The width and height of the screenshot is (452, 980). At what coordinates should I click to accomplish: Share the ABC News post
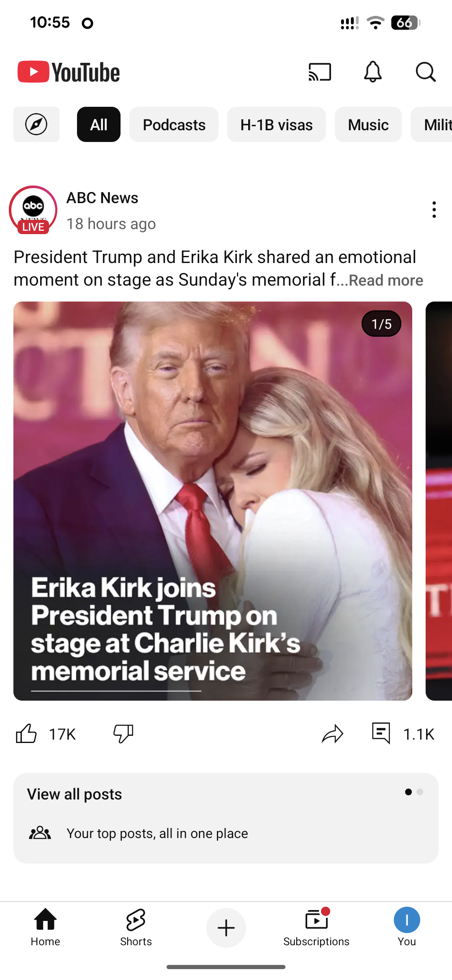point(332,734)
